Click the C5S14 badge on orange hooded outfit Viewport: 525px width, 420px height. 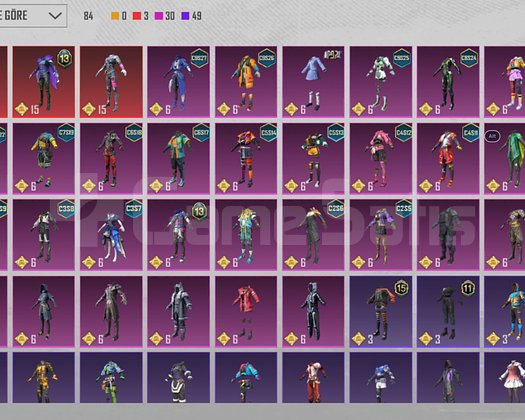269,133
